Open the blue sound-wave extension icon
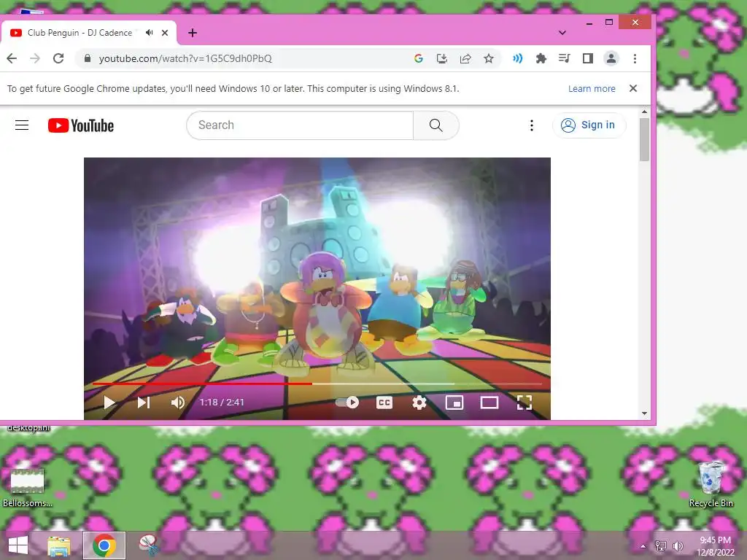The image size is (747, 560). 517,58
